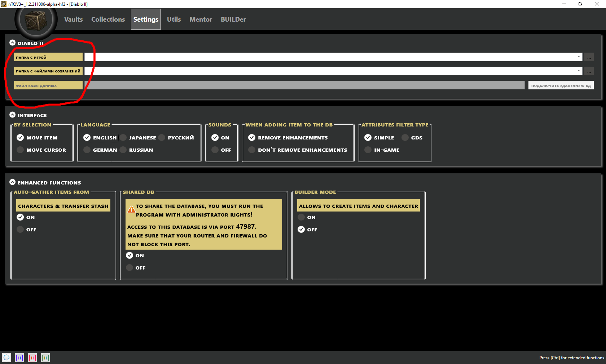Screen dimensions: 606x364
Task: Collapse the Enhanced Functions section
Action: 13,182
